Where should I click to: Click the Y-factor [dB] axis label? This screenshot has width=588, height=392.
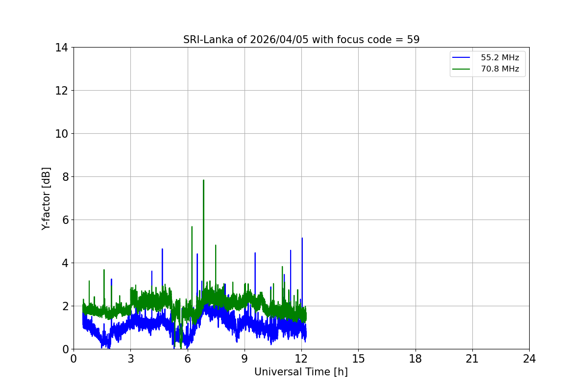[x=46, y=198]
